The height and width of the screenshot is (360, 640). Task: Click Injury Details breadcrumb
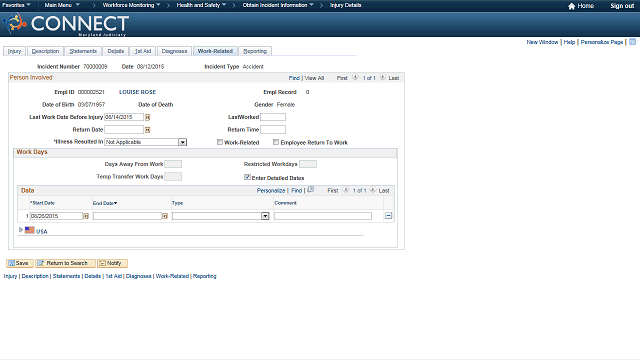click(x=345, y=5)
